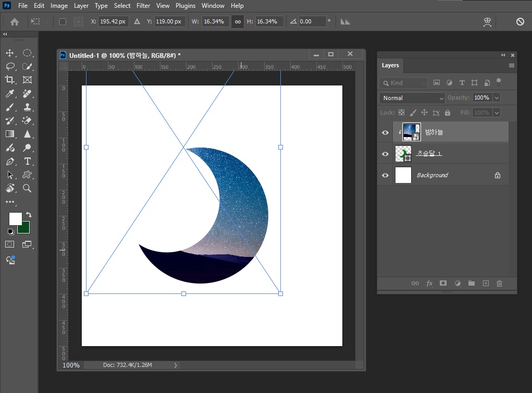The height and width of the screenshot is (393, 532).
Task: Open interpolation options icon
Action: [x=345, y=22]
